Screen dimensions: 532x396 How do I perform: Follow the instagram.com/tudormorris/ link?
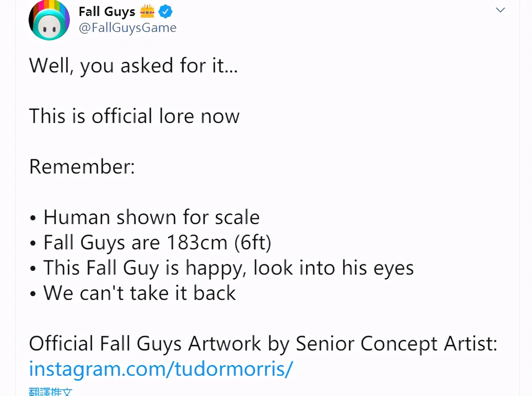point(161,369)
